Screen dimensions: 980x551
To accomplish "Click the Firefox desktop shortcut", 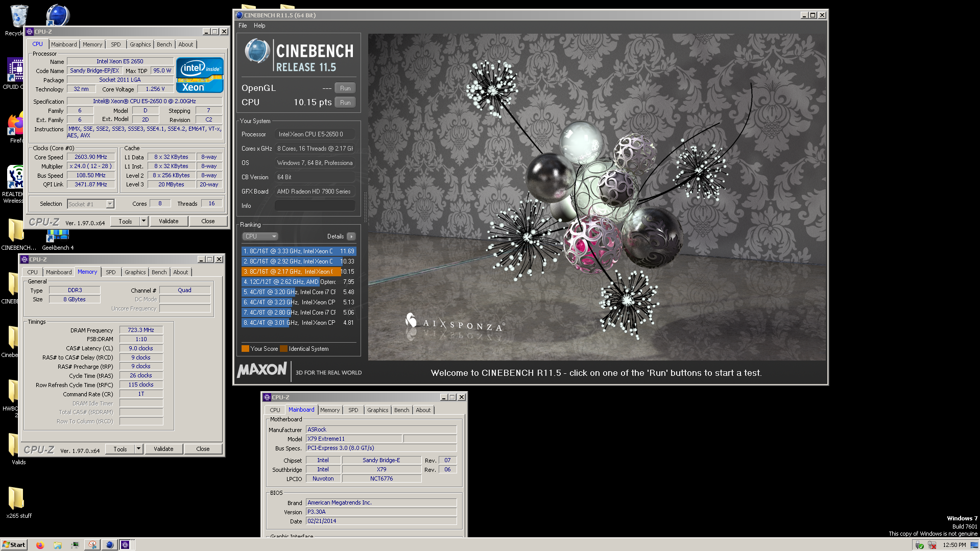I will coord(15,127).
